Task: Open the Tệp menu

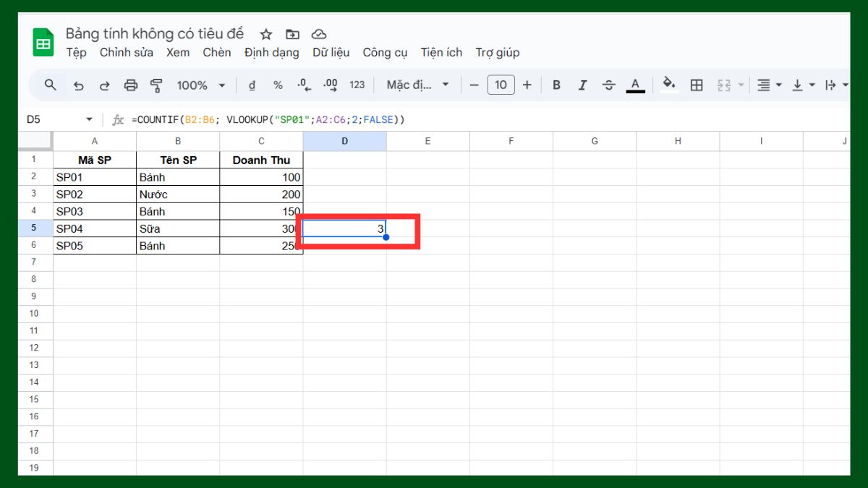Action: [x=76, y=53]
